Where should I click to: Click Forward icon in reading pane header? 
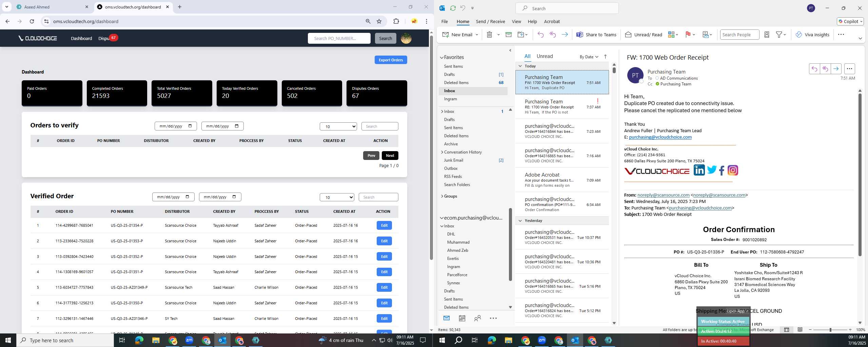[836, 69]
